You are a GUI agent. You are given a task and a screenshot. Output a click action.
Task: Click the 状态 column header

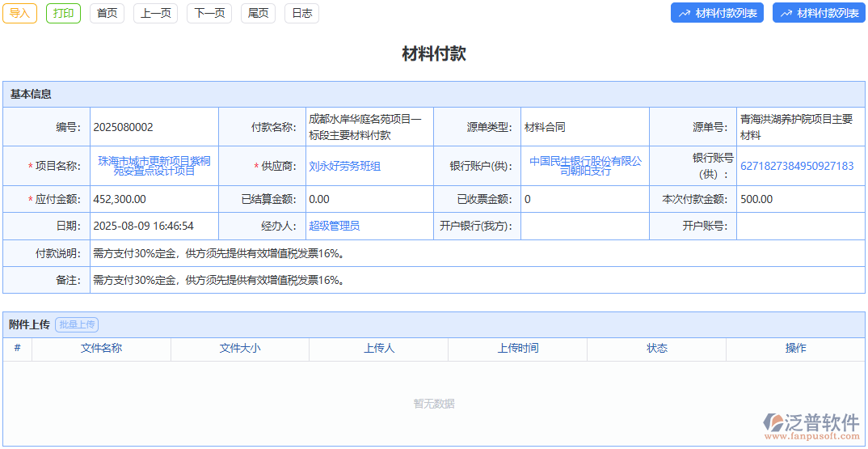[656, 348]
